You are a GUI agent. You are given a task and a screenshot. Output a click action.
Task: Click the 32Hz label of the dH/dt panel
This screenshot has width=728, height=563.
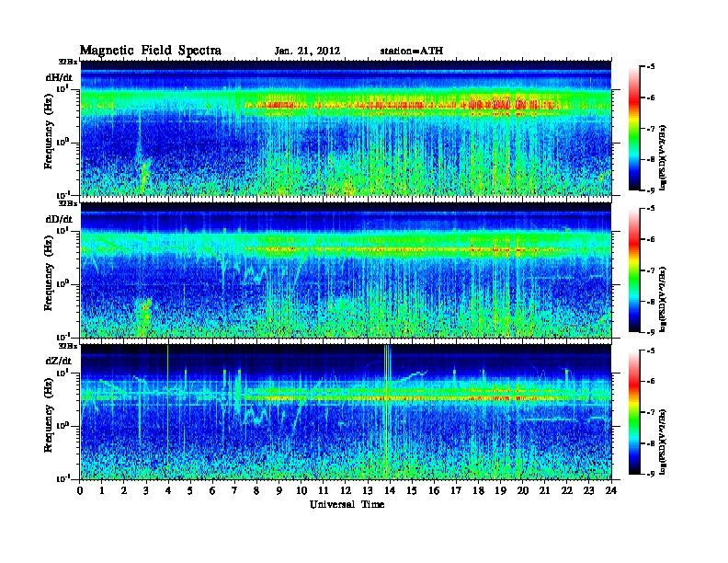(x=68, y=62)
